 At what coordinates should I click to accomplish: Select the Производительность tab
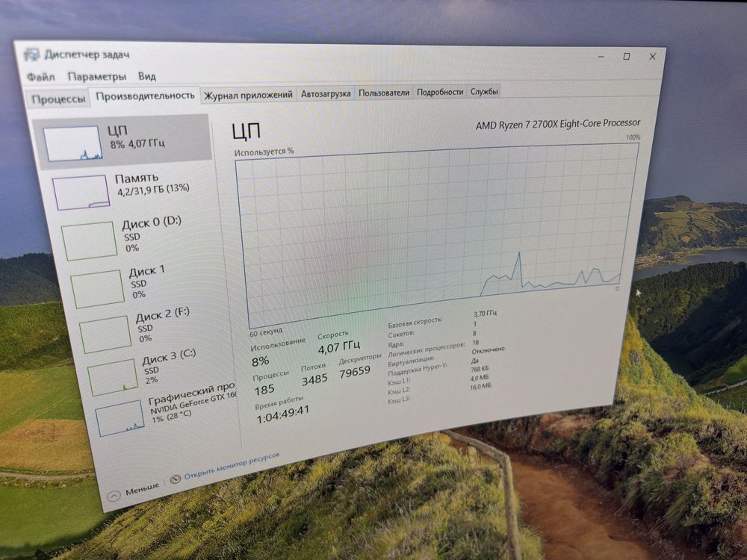[x=146, y=96]
